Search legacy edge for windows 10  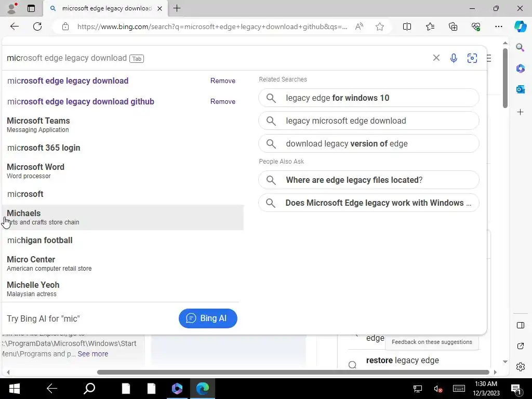369,98
